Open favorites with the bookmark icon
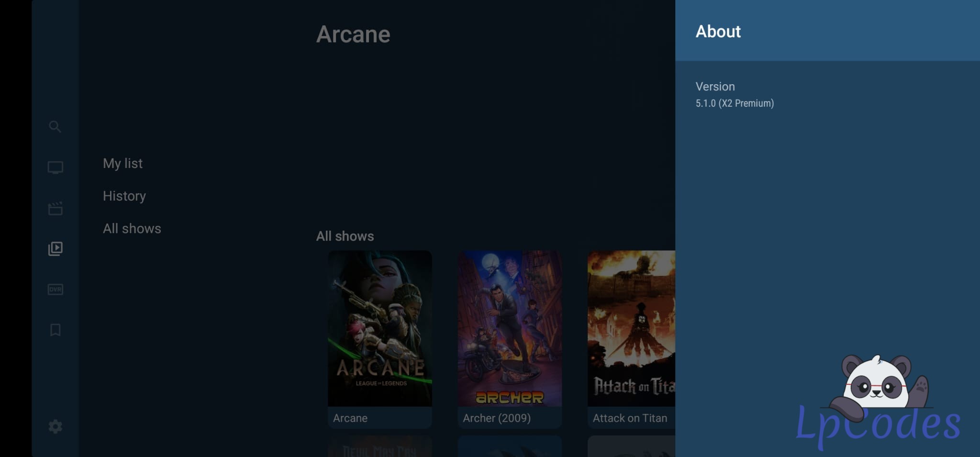 click(x=55, y=330)
